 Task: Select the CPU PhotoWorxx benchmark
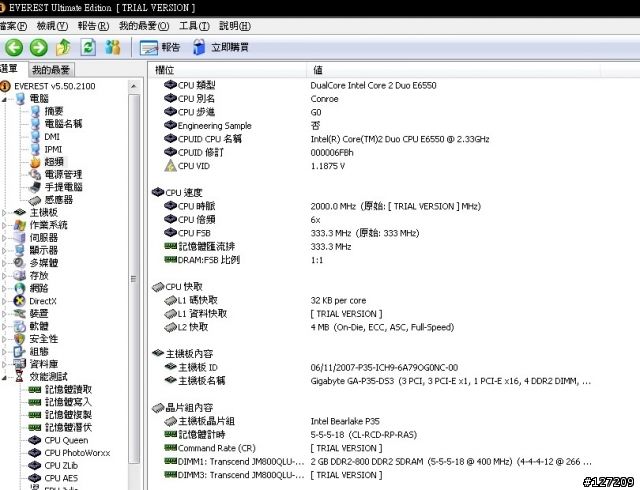[x=77, y=453]
